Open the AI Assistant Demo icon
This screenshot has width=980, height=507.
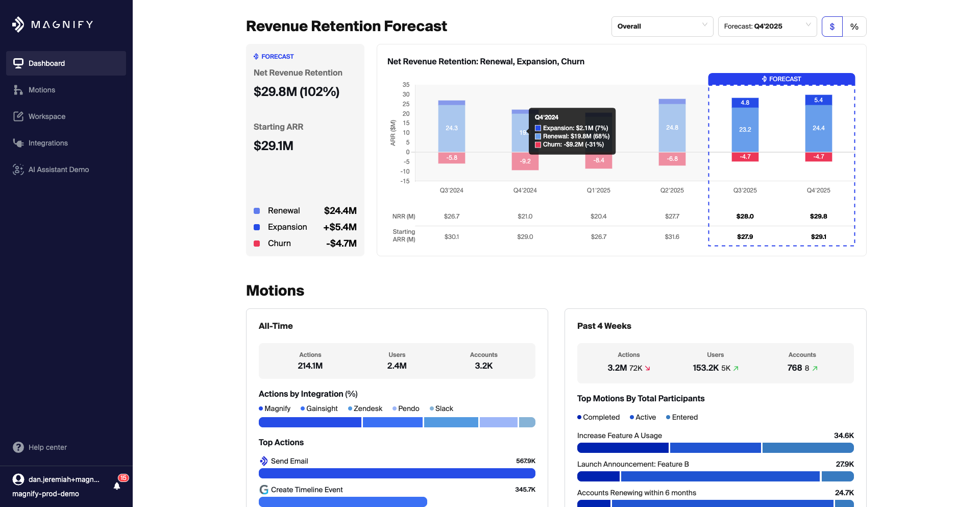[x=18, y=170]
